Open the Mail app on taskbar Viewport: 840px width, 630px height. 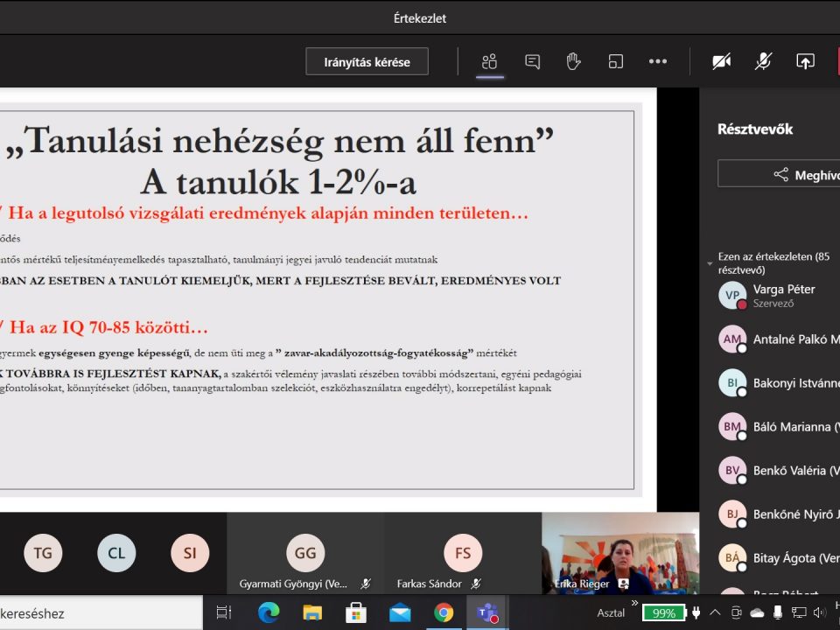pyautogui.click(x=400, y=612)
